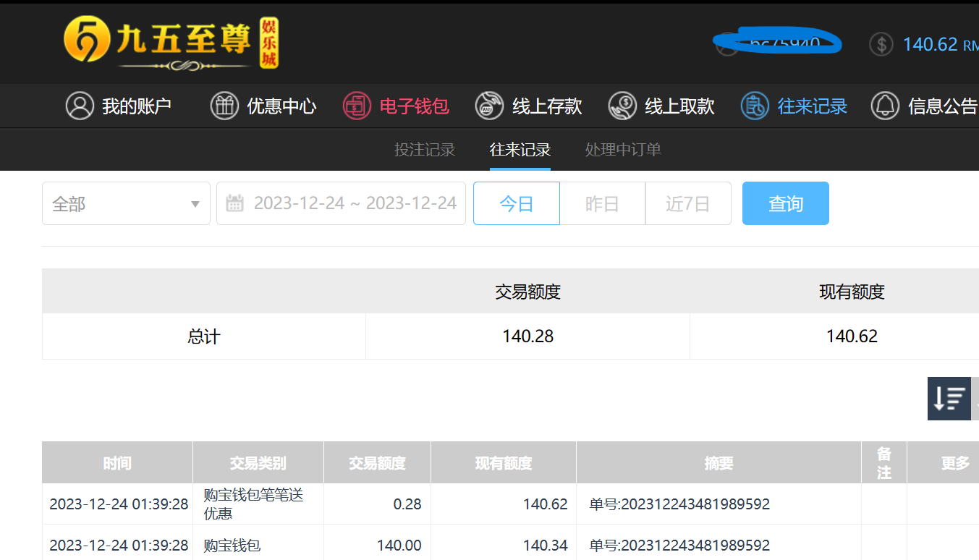Screen dimensions: 979x560
Task: Click the 摘要 column header
Action: point(719,463)
